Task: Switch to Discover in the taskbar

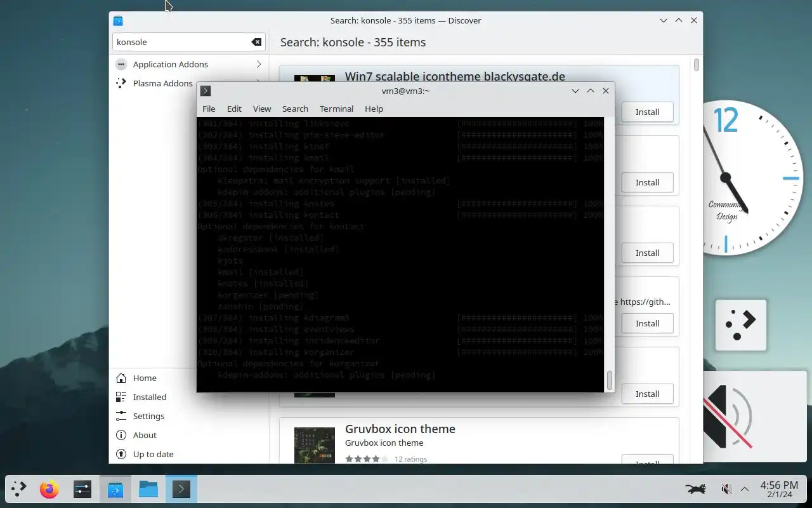Action: pos(115,489)
